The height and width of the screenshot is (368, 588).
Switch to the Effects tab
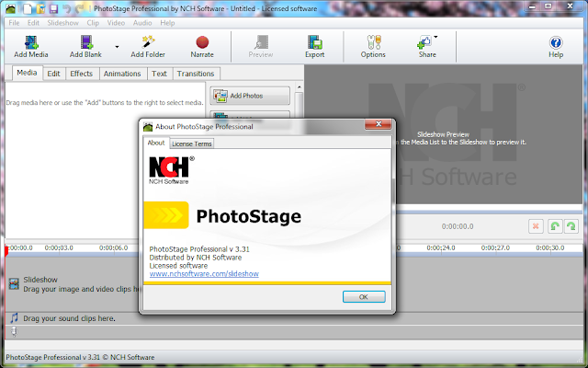(82, 74)
